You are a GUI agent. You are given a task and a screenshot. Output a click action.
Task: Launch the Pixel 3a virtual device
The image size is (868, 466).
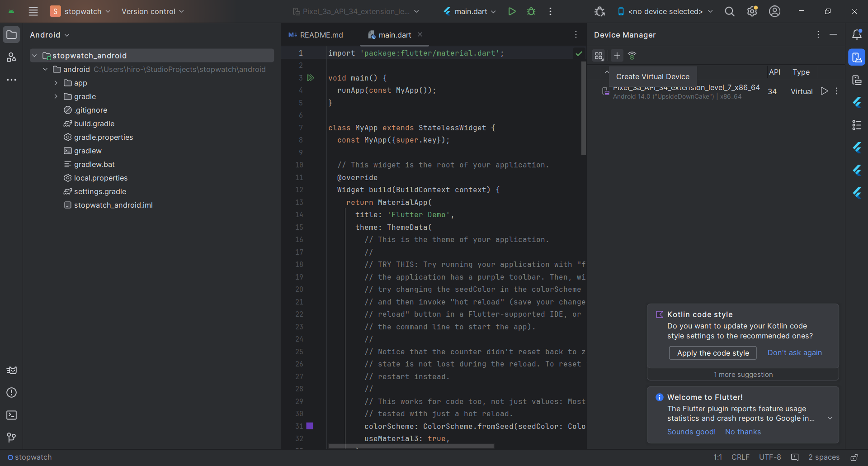click(824, 91)
